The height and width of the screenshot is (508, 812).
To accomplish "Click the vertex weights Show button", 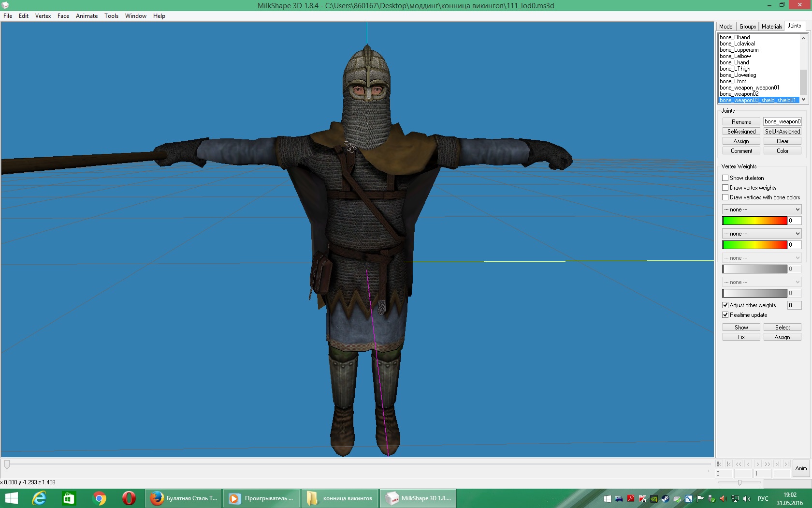I will [741, 328].
